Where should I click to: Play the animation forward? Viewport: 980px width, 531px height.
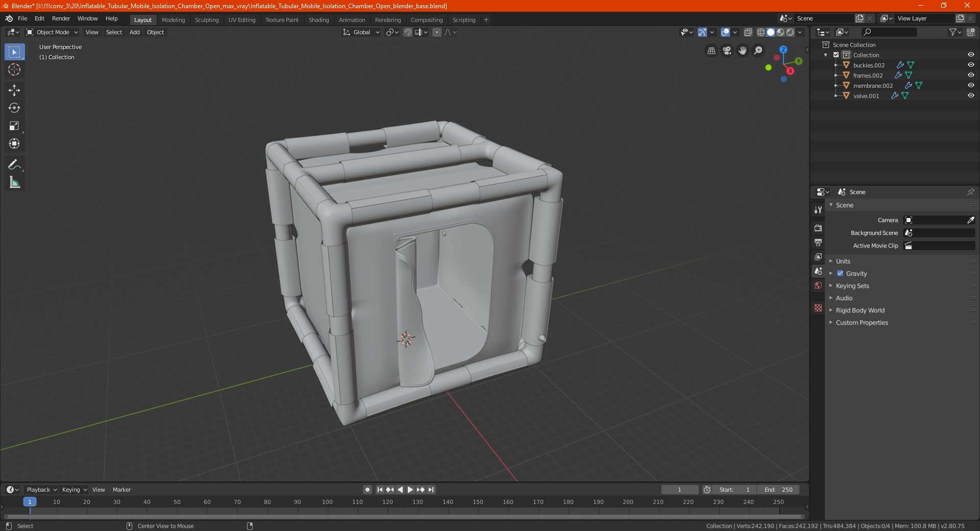point(410,490)
